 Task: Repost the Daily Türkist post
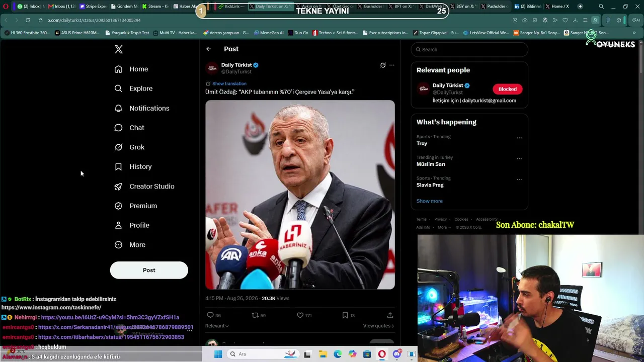pyautogui.click(x=255, y=315)
